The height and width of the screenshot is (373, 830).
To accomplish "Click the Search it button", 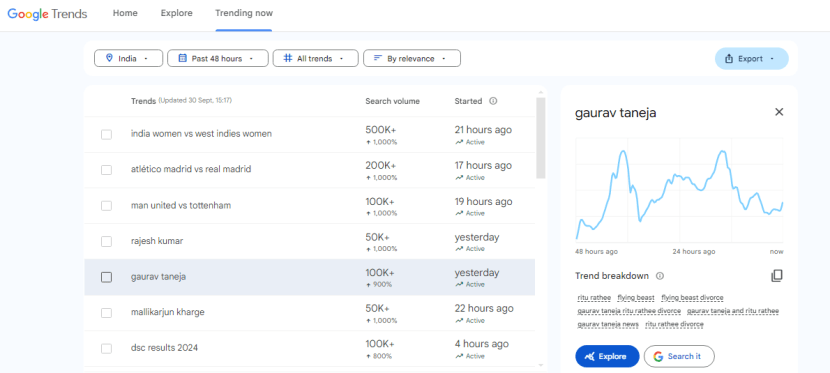I will pos(679,357).
